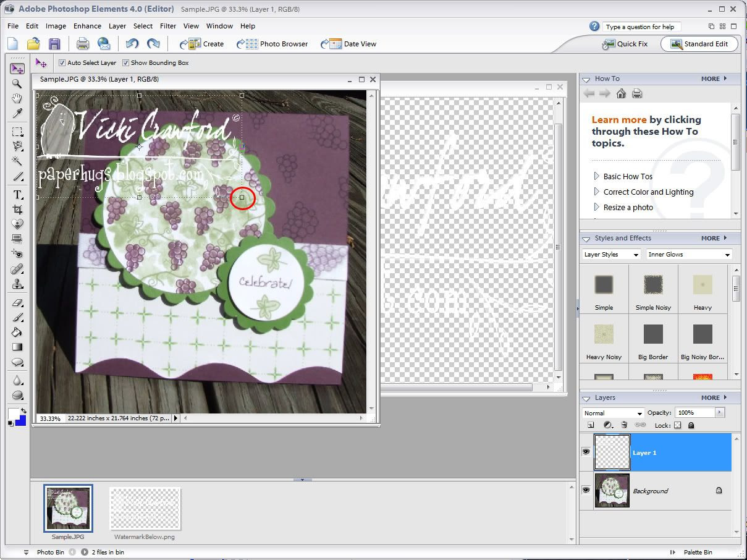
Task: Select the Lasso tool
Action: click(17, 146)
